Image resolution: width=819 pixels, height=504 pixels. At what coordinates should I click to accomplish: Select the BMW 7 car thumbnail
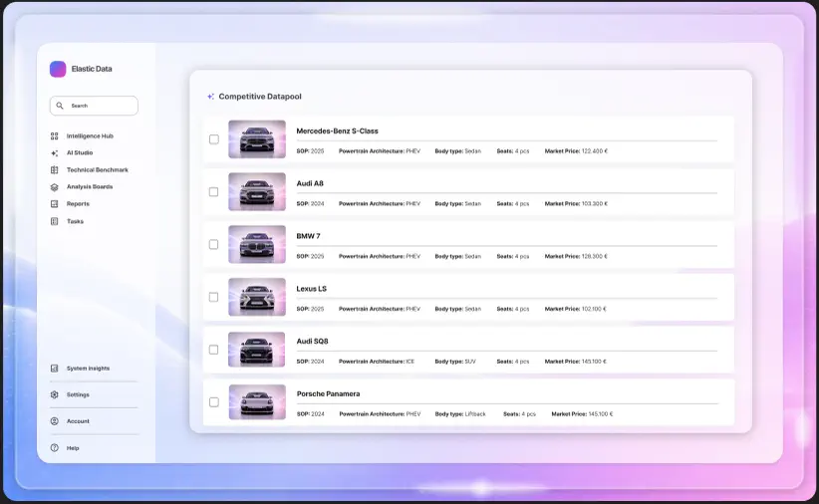click(257, 244)
